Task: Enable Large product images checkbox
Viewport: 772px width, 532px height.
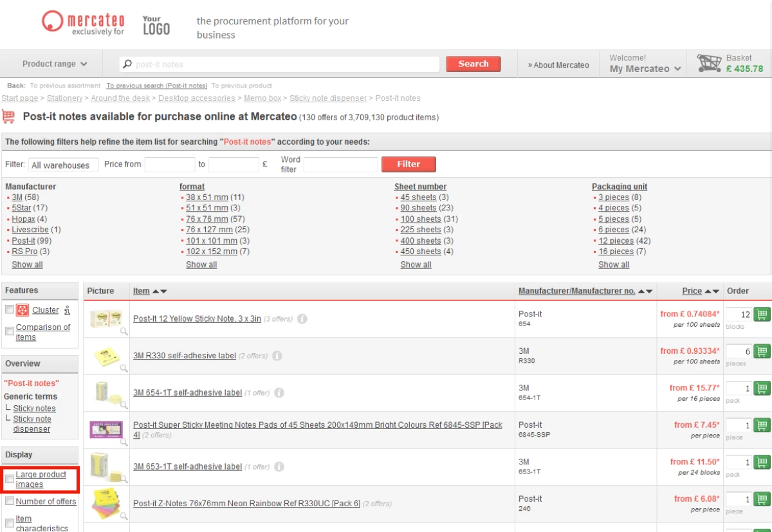Action: point(10,479)
